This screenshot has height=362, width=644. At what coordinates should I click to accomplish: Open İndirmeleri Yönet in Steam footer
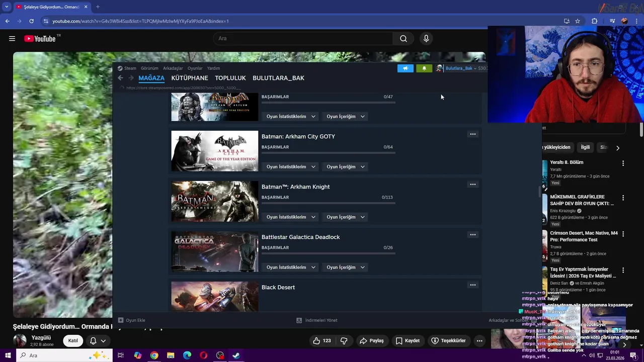(x=316, y=320)
